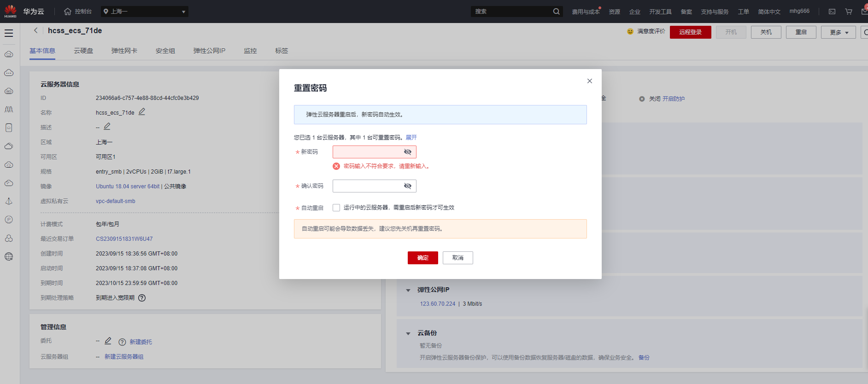
Task: Click the expiry policy help icon
Action: pyautogui.click(x=142, y=298)
